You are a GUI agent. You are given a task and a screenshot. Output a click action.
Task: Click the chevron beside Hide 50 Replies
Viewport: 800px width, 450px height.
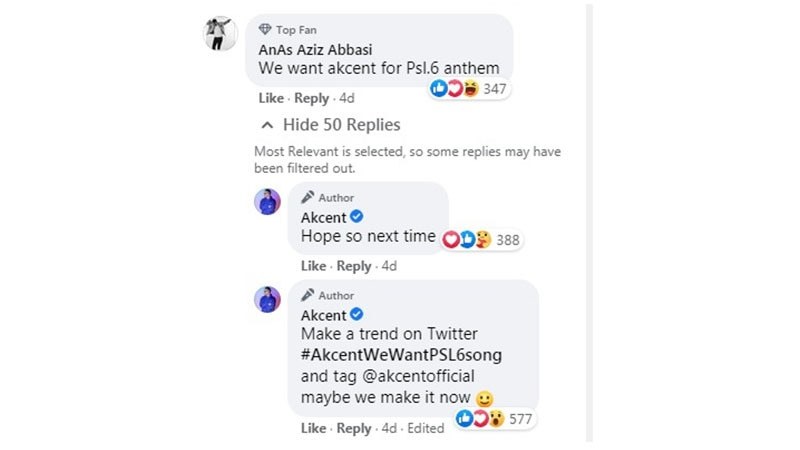[266, 126]
